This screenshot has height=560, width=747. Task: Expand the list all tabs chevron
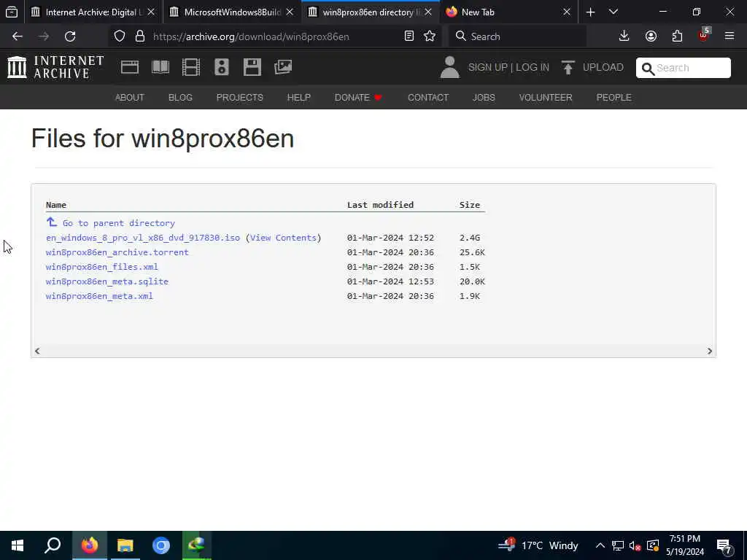tap(614, 12)
